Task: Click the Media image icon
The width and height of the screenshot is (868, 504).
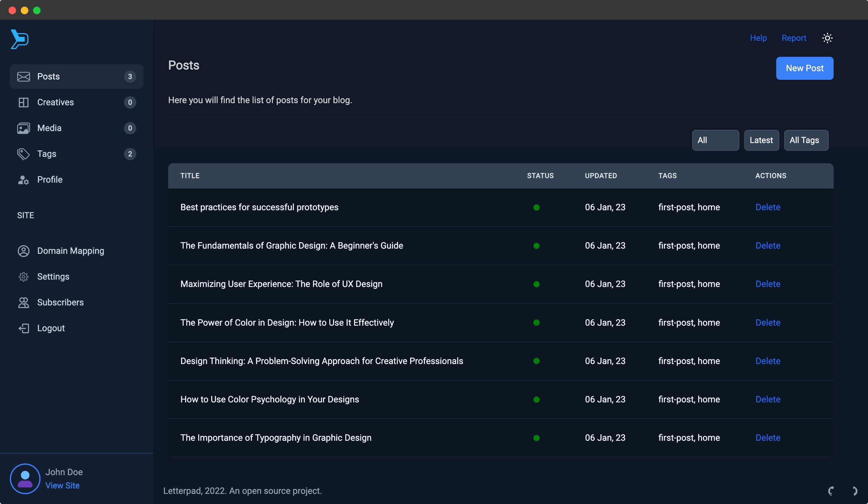Action: coord(23,128)
